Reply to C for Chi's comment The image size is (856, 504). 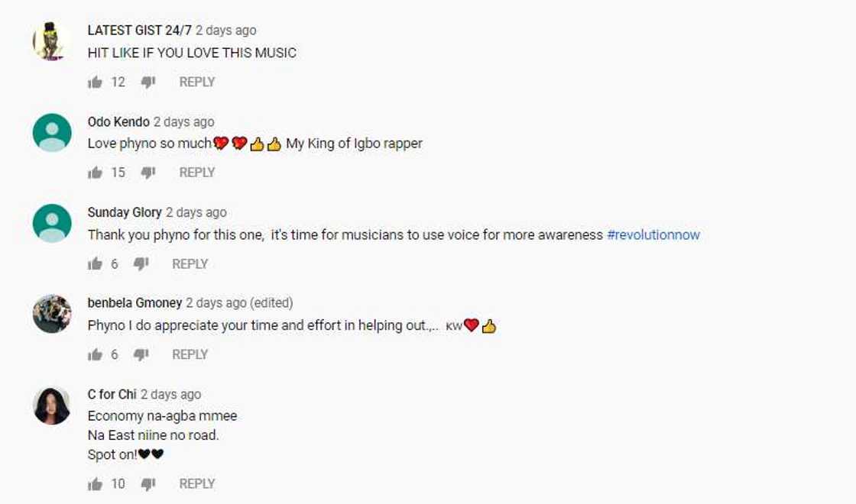coord(197,484)
